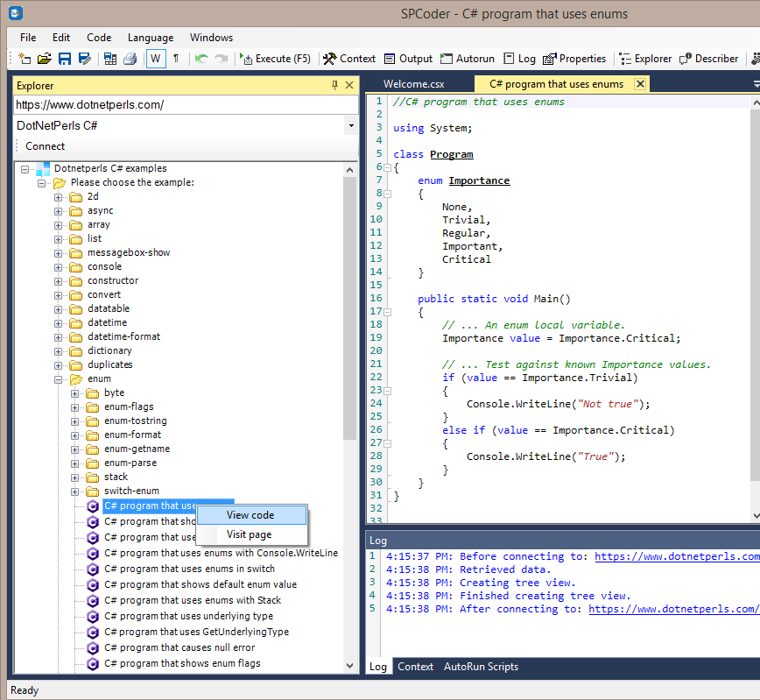Run the script with Execute (F5)
The width and height of the screenshot is (760, 700).
tap(275, 59)
